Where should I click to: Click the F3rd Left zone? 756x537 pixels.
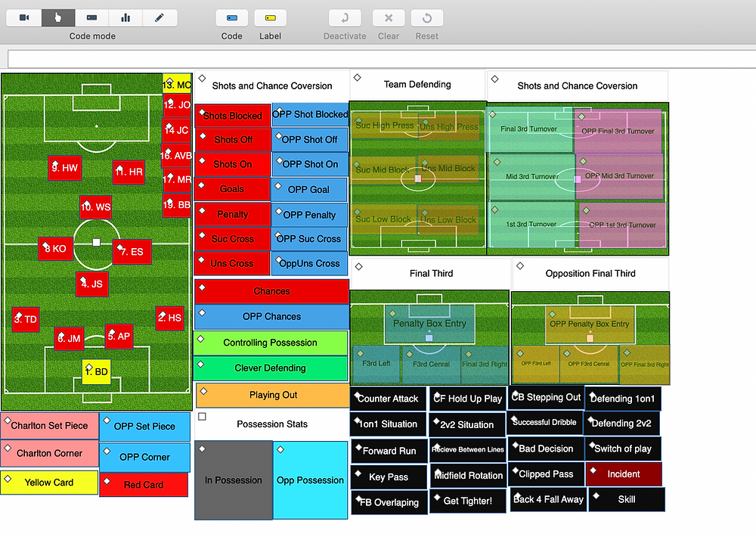point(376,364)
